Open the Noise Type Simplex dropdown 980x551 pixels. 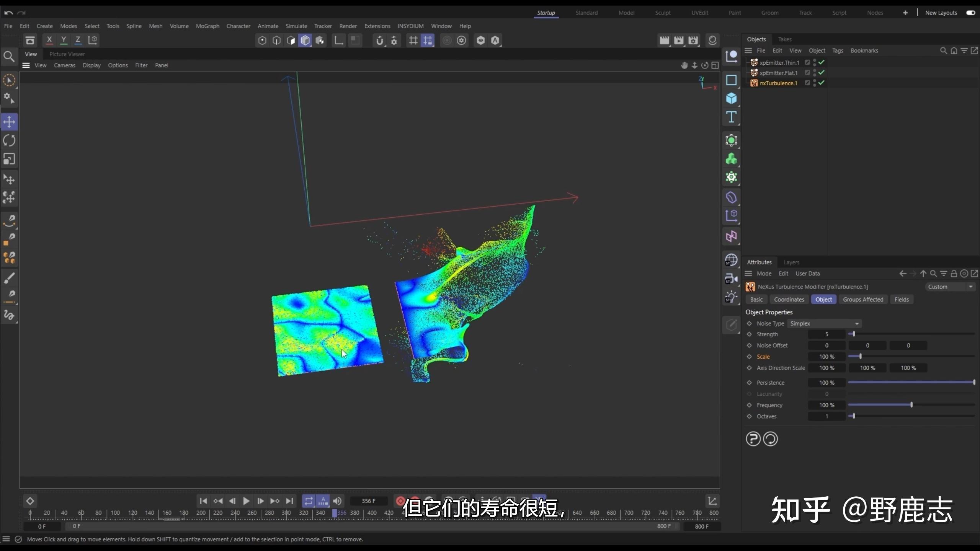coord(824,323)
